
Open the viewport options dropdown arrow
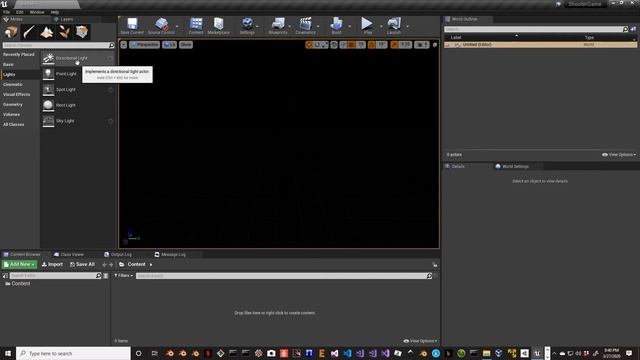pyautogui.click(x=124, y=44)
